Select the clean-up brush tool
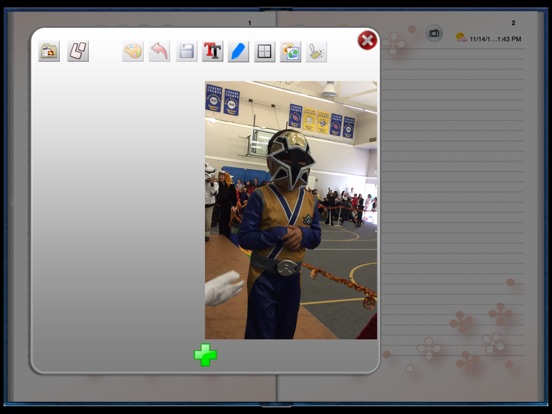This screenshot has height=414, width=552. [316, 51]
